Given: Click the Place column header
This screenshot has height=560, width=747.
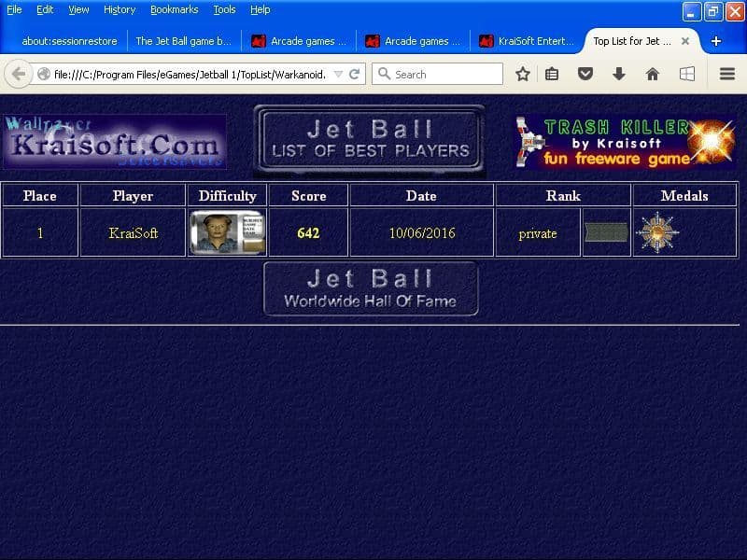Looking at the screenshot, I should (x=40, y=196).
